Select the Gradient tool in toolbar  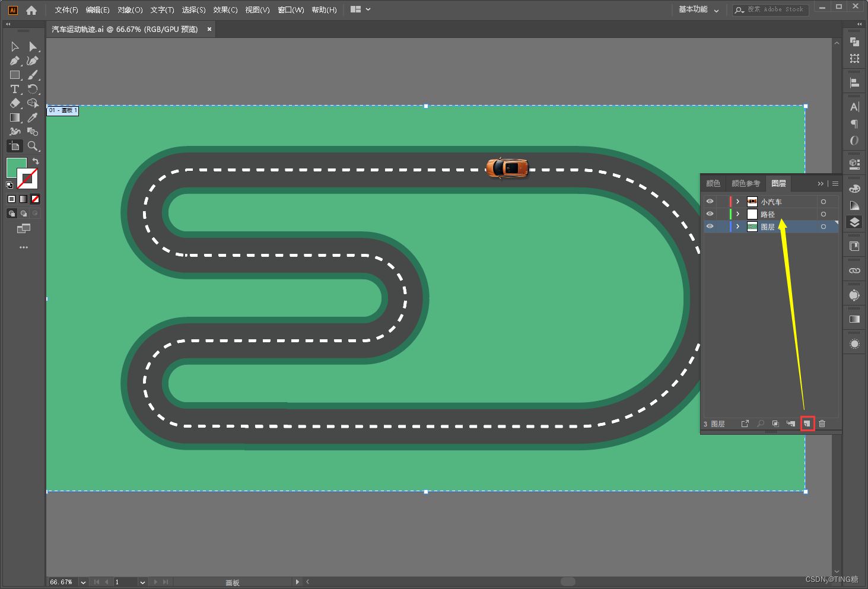[15, 117]
